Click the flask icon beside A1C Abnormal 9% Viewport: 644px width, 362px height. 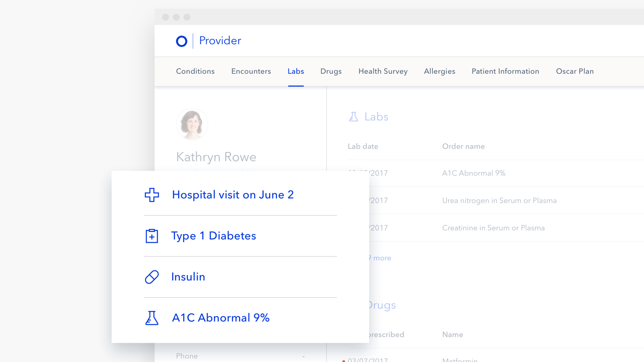[152, 318]
